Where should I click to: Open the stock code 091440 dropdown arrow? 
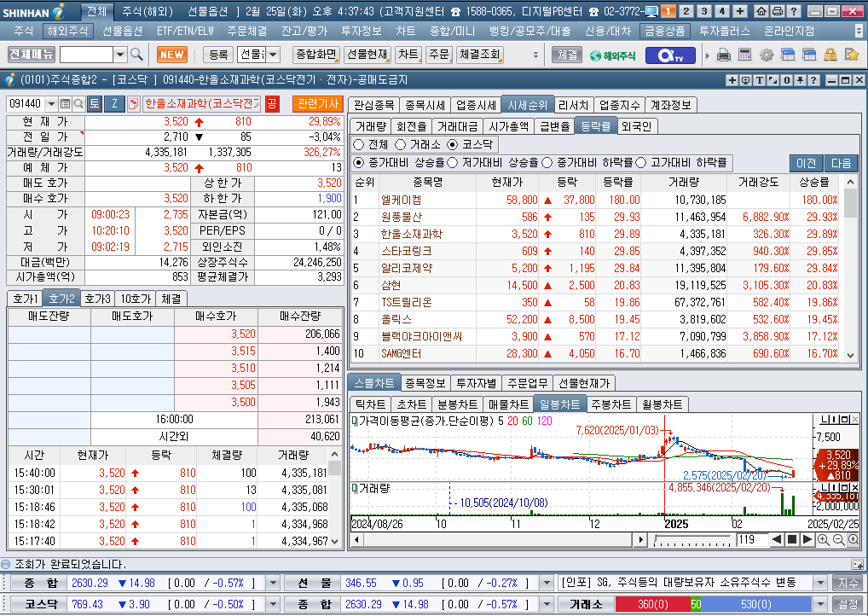click(x=51, y=103)
